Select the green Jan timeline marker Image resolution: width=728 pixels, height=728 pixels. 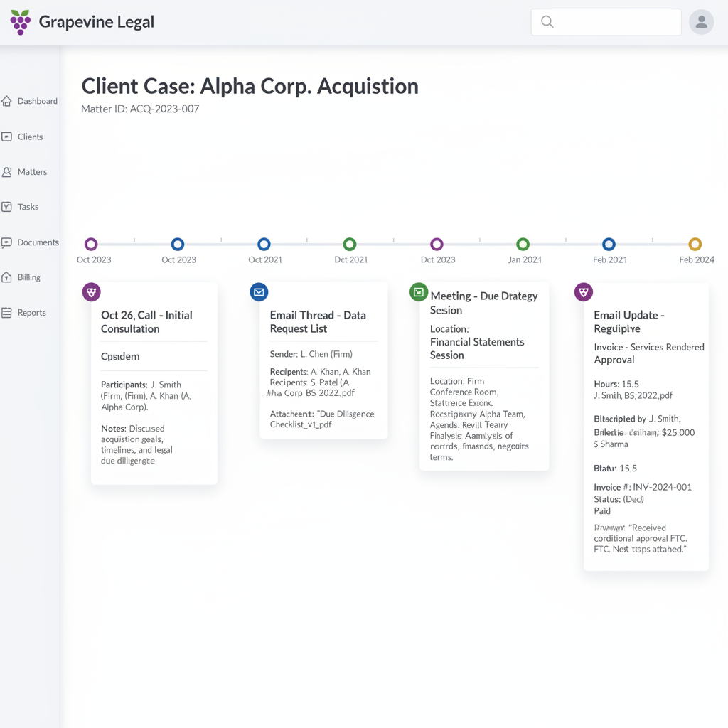[523, 245]
